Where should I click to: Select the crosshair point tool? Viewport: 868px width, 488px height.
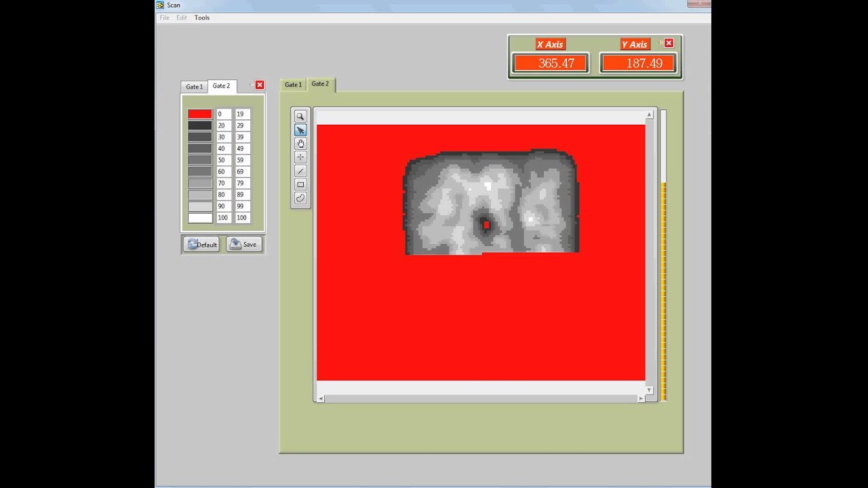[x=300, y=157]
